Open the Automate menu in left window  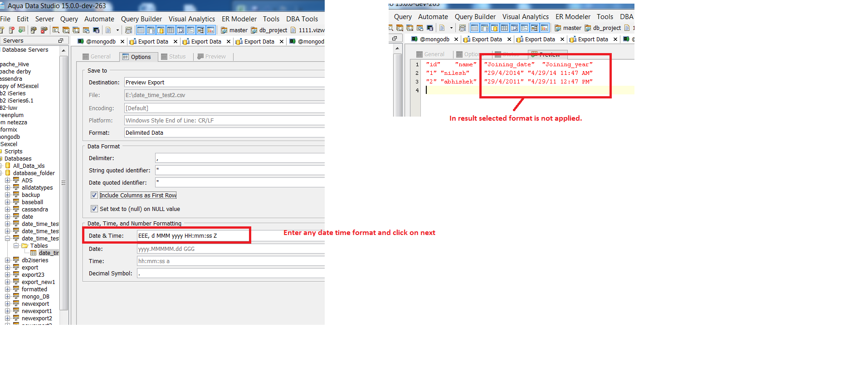[x=99, y=19]
